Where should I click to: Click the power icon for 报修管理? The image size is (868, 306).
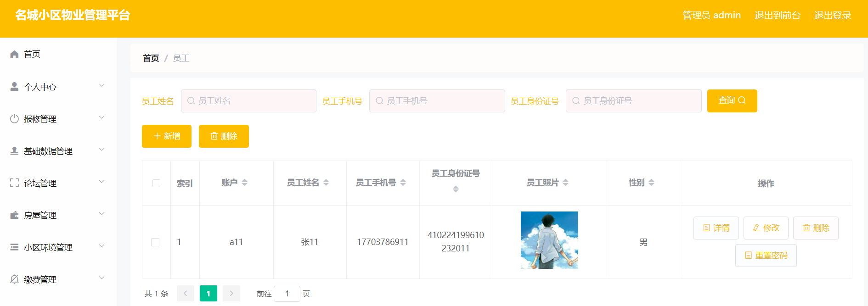click(x=14, y=118)
